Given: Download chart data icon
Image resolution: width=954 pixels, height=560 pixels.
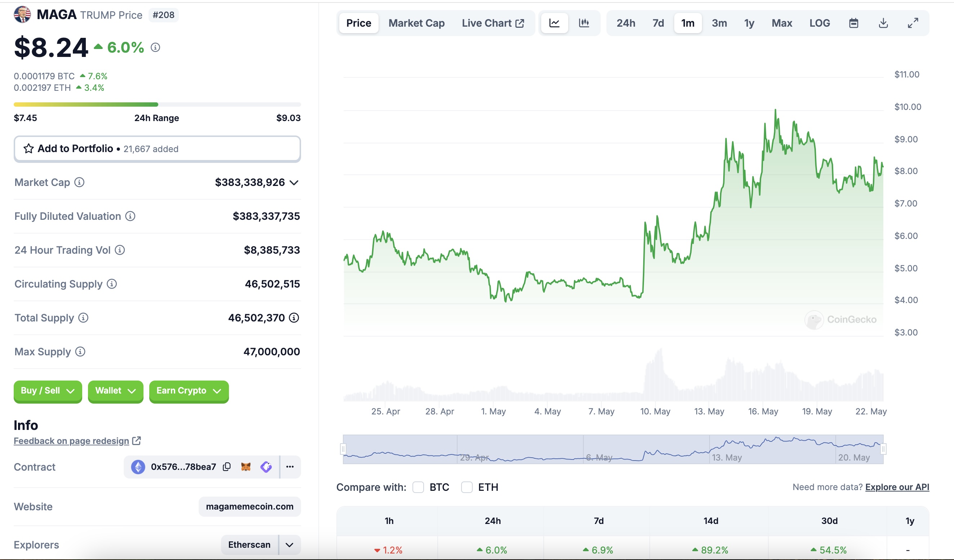Looking at the screenshot, I should [x=883, y=23].
